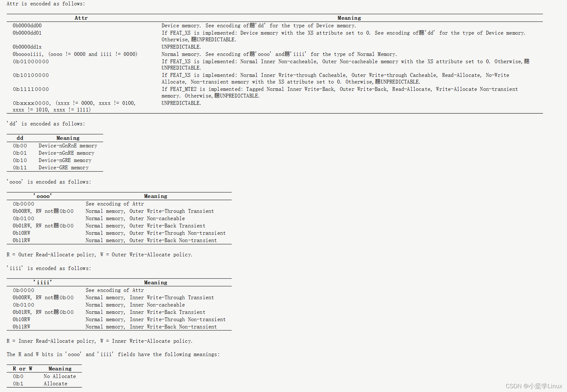Click the '0b0000dd00' Attr cell
This screenshot has width=567, height=392.
click(x=27, y=26)
